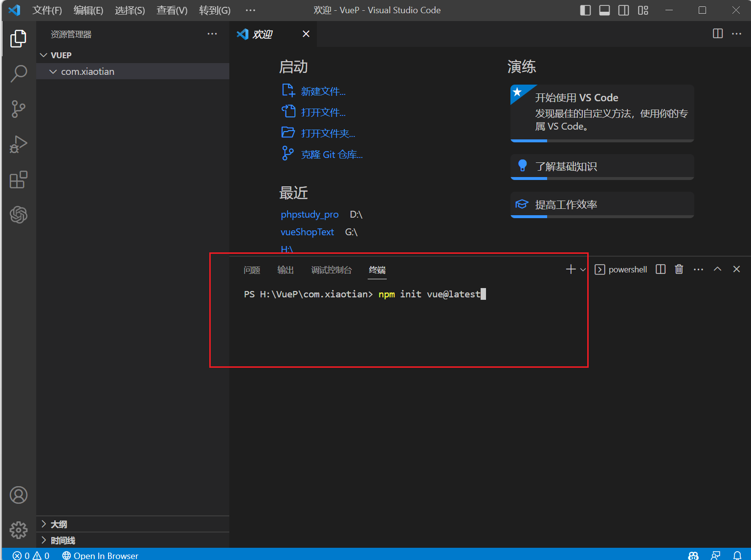Toggle primary sidebar layout button
The width and height of the screenshot is (751, 560).
pyautogui.click(x=585, y=10)
